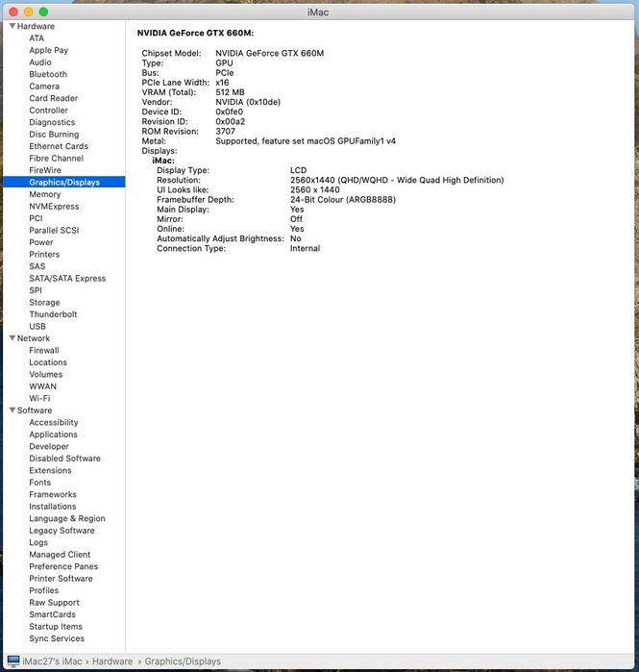Select Diagnostics in the Hardware list
Viewport: 639px width, 672px height.
pos(52,122)
